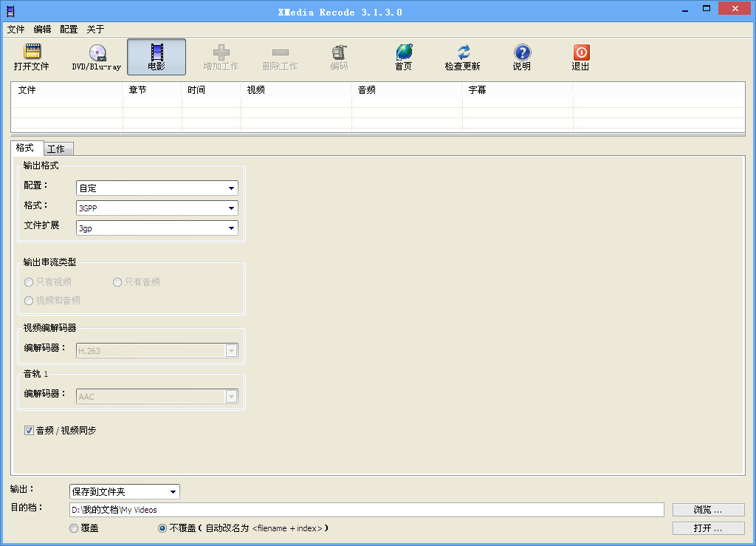Open the DVD/Blu-ray disc icon
The width and height of the screenshot is (756, 546).
(97, 52)
